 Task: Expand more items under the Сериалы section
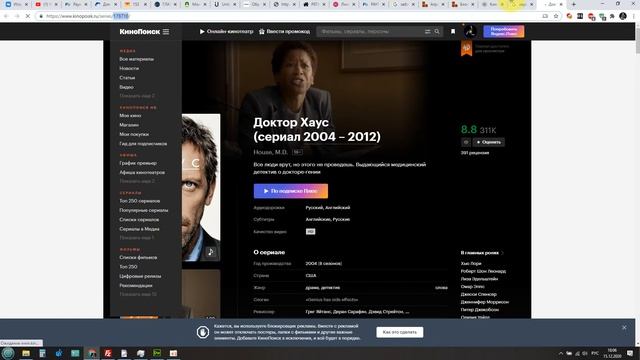[x=136, y=238]
